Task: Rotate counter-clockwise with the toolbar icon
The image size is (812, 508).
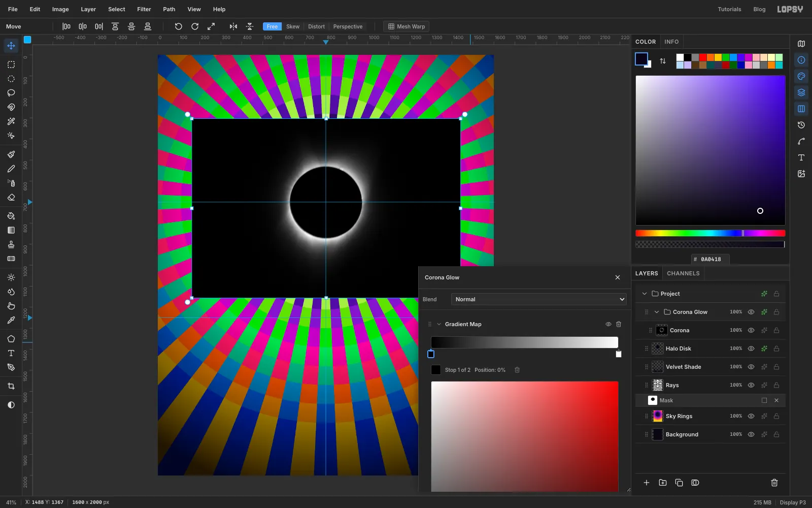Action: pyautogui.click(x=179, y=26)
